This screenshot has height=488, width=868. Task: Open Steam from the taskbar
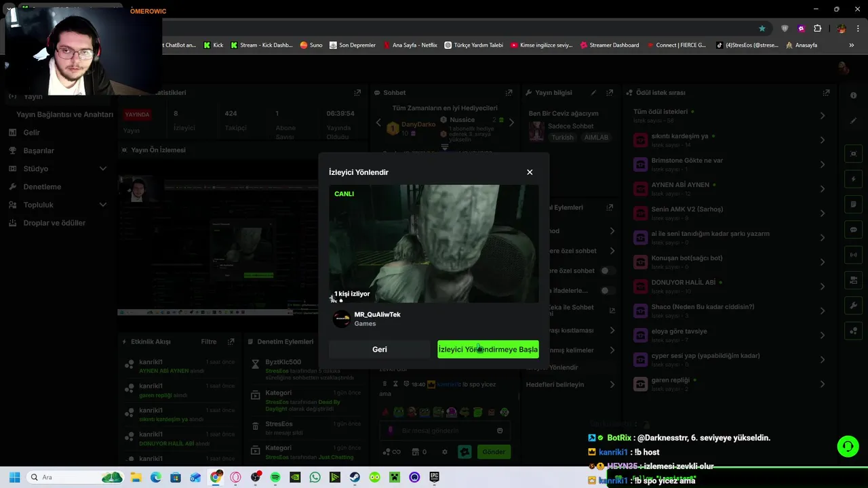[x=355, y=477]
